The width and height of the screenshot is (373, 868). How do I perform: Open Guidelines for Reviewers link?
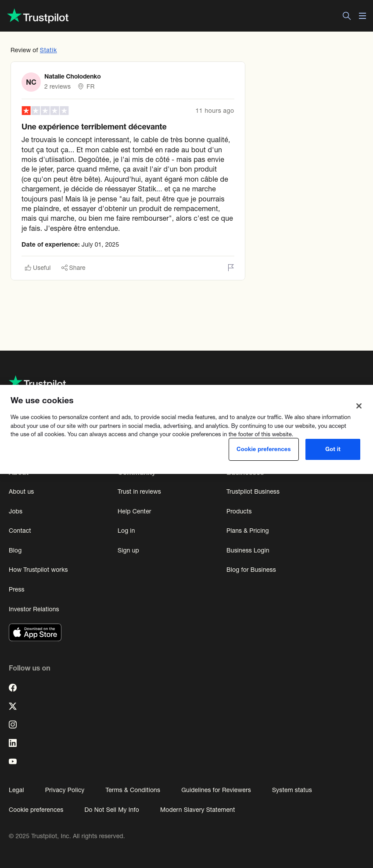click(x=216, y=790)
